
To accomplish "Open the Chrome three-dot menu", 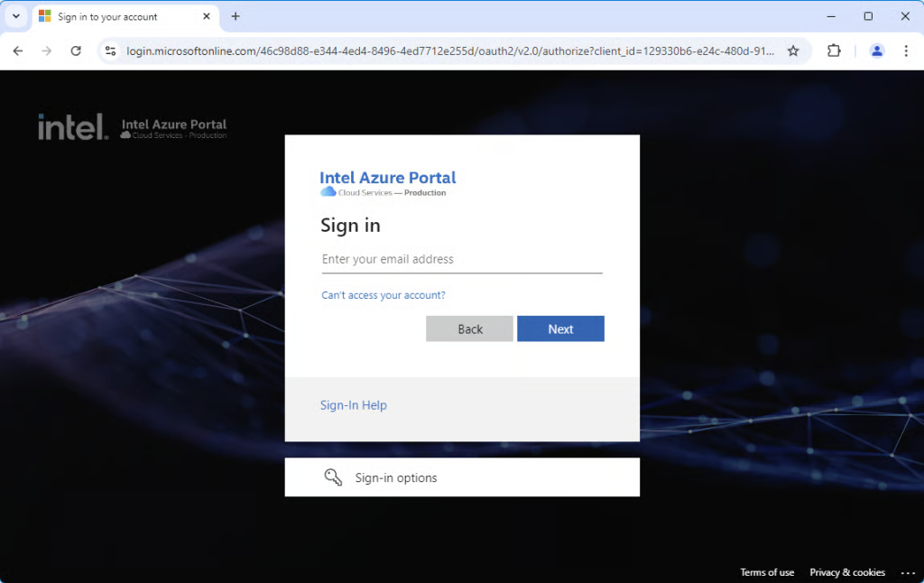I will [x=906, y=51].
